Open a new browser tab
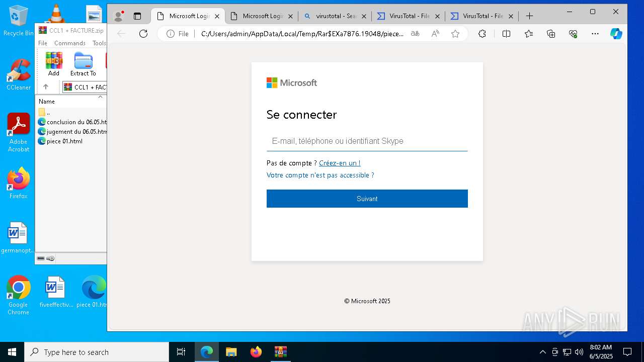Viewport: 644px width, 362px height. pos(529,16)
